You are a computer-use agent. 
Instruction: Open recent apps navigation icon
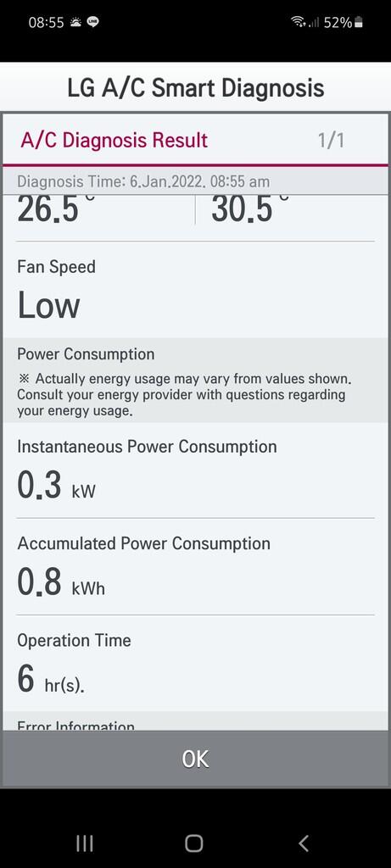click(85, 843)
